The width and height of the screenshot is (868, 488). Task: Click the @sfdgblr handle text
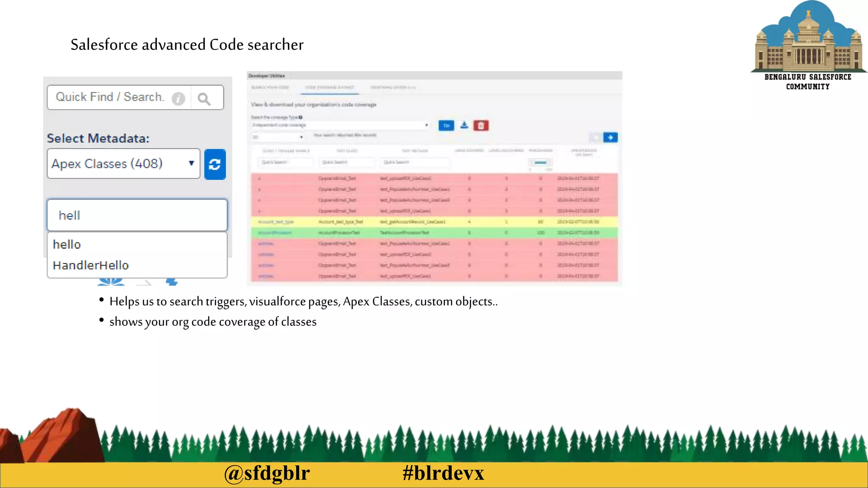click(267, 473)
